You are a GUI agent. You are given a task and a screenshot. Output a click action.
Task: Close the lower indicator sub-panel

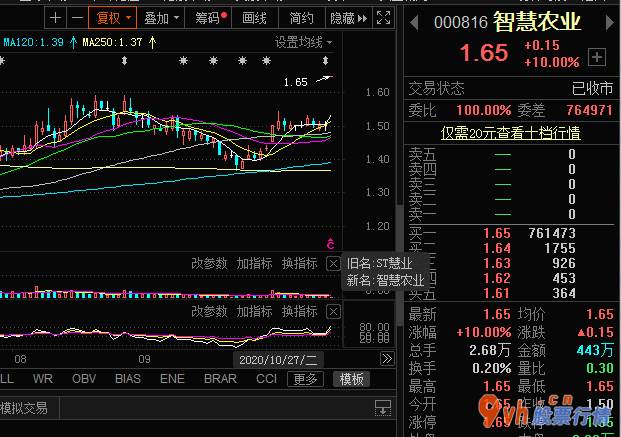[x=333, y=312]
